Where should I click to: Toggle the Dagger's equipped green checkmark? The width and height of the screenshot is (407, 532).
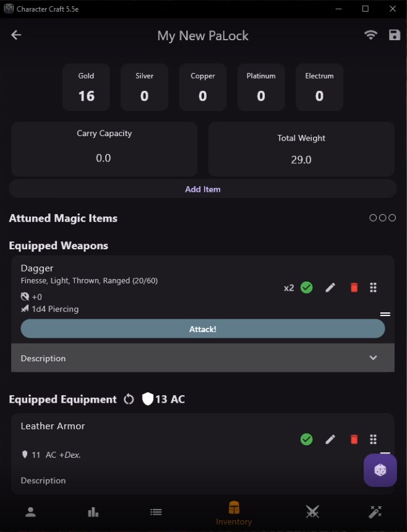(x=306, y=287)
